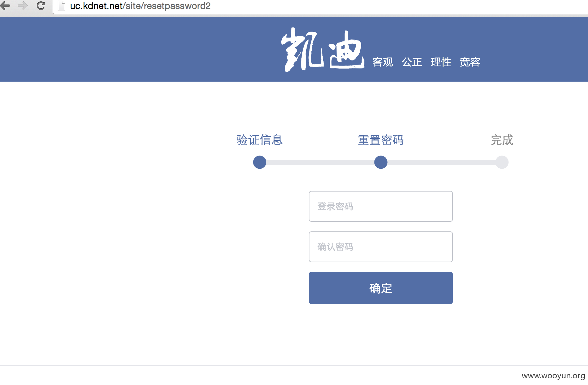Click the 凯迪 calligraphy logo
The height and width of the screenshot is (385, 588).
323,49
